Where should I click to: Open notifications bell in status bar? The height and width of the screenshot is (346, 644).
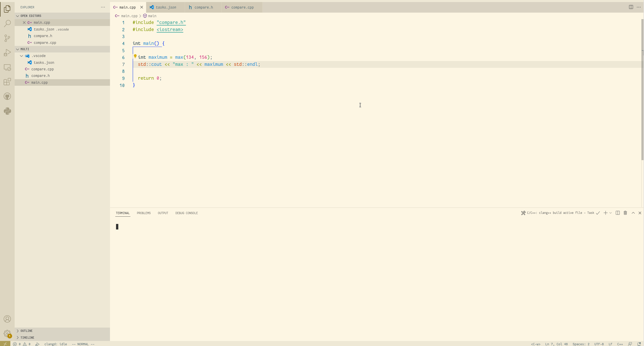point(639,344)
